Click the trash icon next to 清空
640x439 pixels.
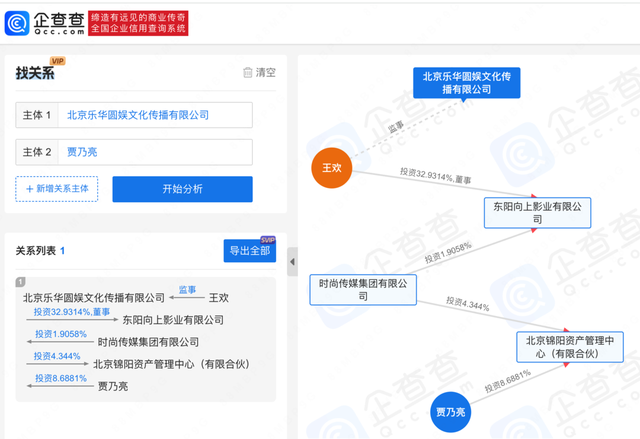click(248, 73)
